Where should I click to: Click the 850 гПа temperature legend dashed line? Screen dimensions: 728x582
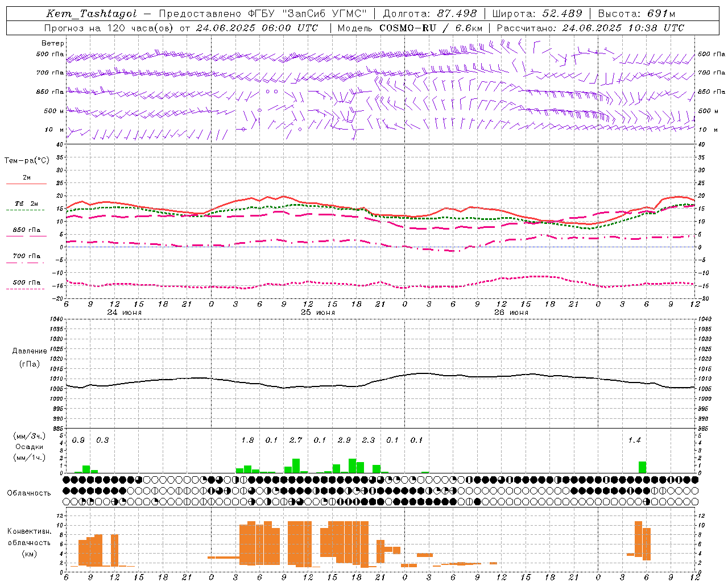tap(25, 236)
